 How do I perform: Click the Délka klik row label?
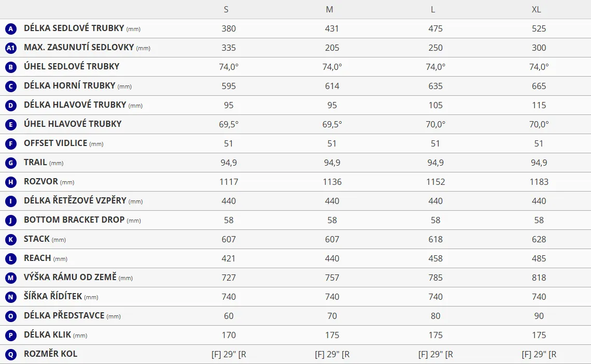pyautogui.click(x=48, y=335)
